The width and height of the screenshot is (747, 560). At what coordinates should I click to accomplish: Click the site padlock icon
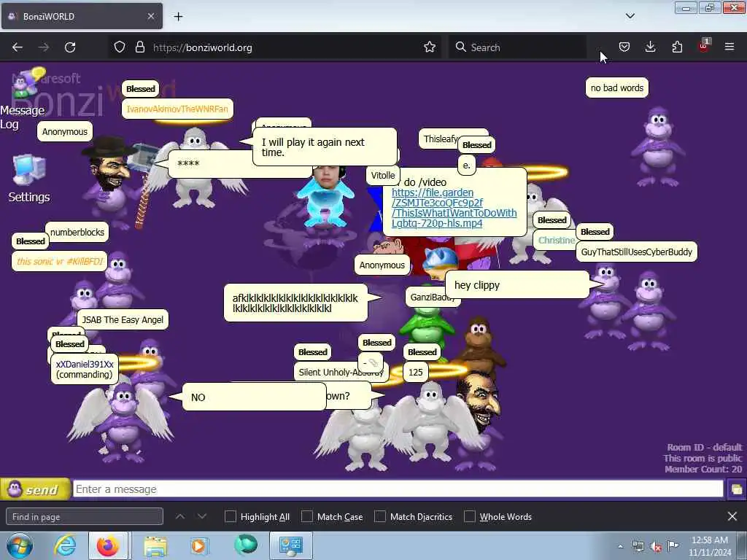139,47
